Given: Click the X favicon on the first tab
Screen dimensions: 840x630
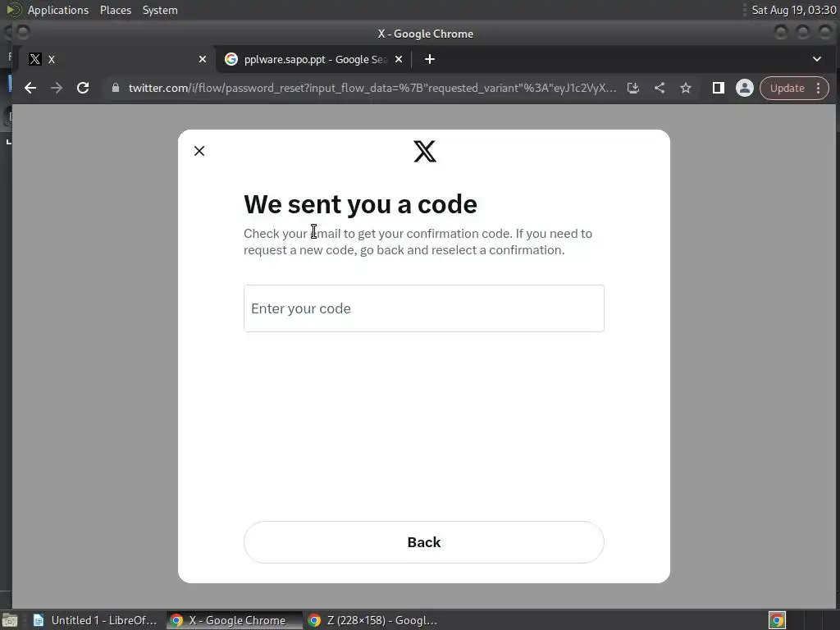Looking at the screenshot, I should 34,59.
